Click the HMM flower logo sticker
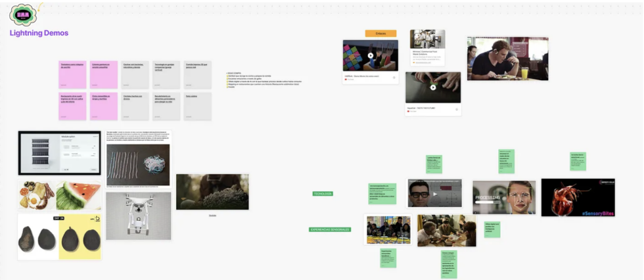Image resolution: width=644 pixels, height=280 pixels. (25, 13)
